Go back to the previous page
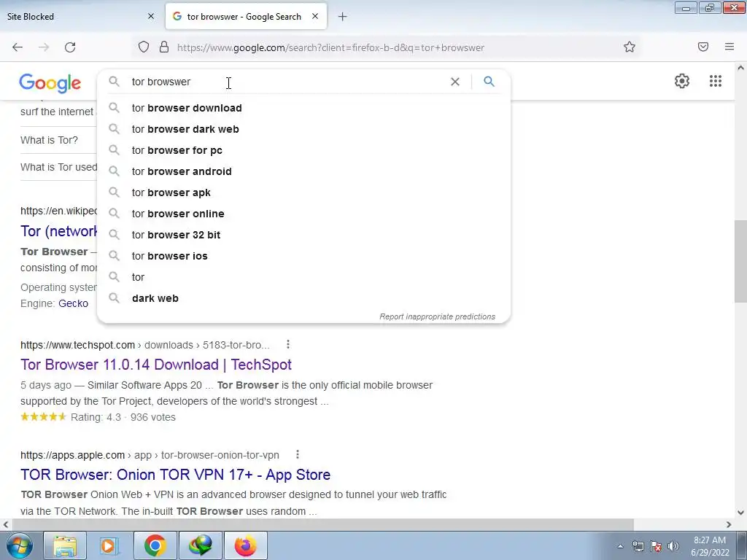 [x=18, y=47]
